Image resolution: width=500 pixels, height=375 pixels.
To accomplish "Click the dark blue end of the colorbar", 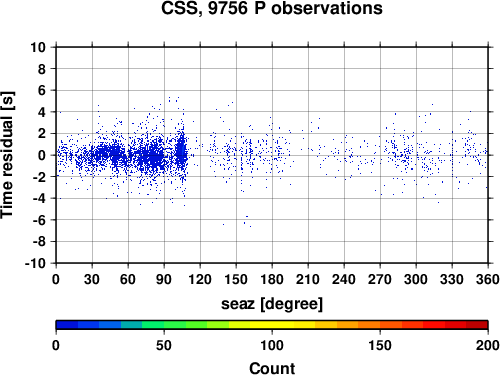I will (x=67, y=325).
